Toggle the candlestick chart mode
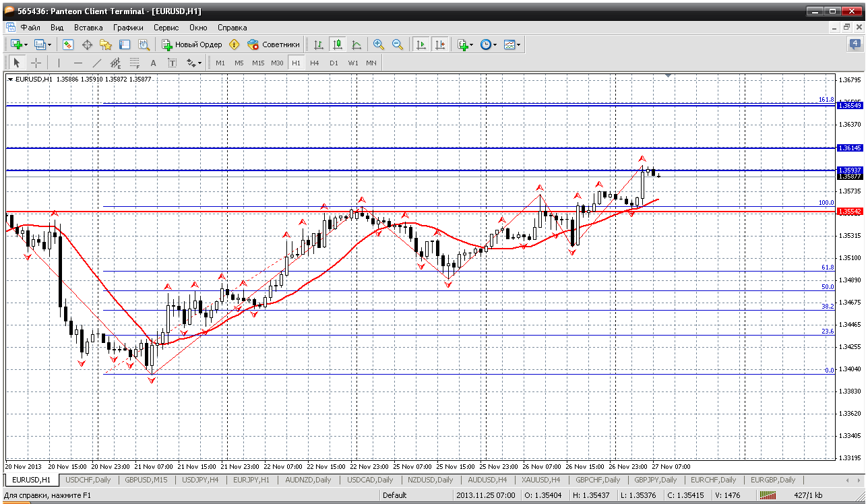Screen dimensions: 868x504 click(338, 44)
